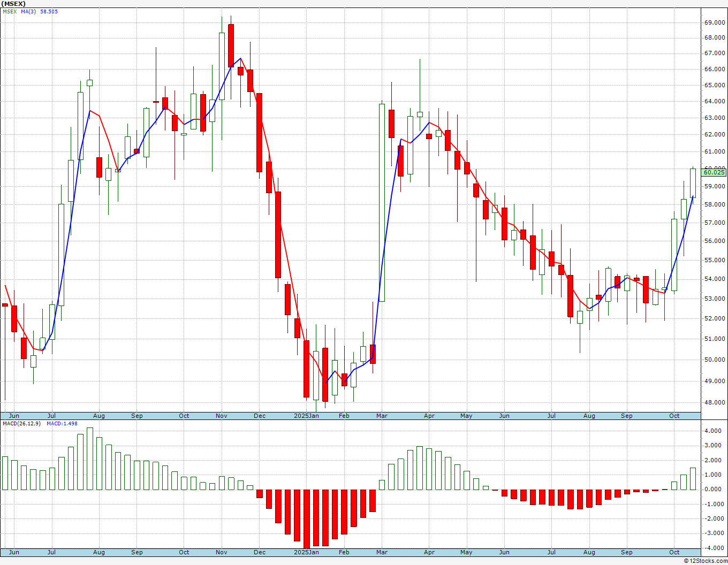Image resolution: width=728 pixels, height=565 pixels.
Task: Select Nov on the price chart time axis
Action: pos(222,416)
